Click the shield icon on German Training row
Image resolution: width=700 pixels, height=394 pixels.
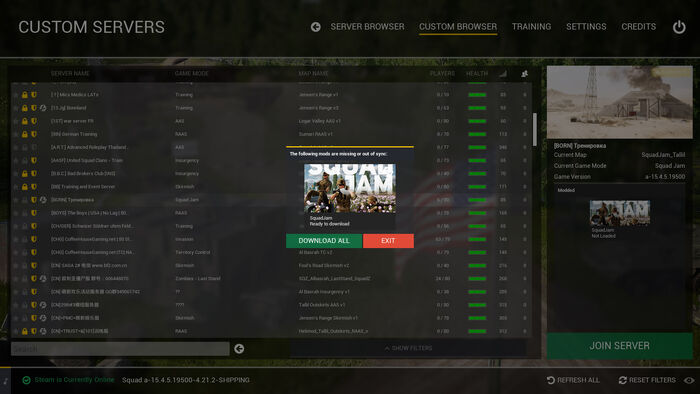34,134
